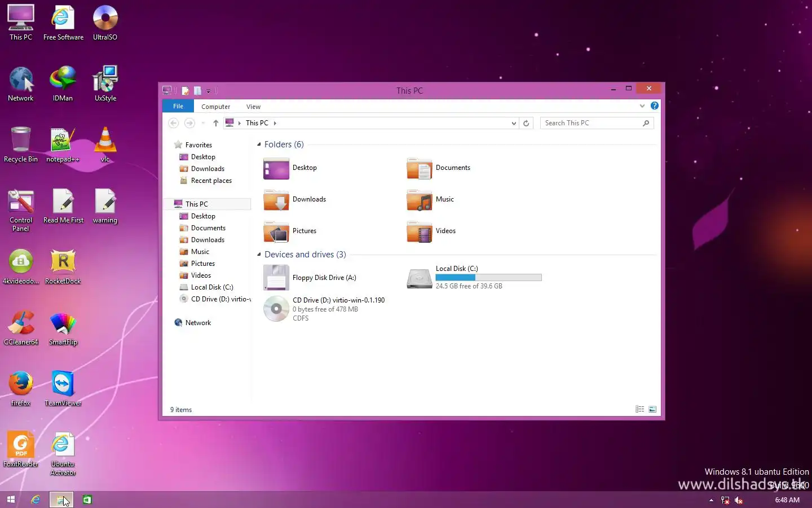
Task: Open the UltraISO desktop icon
Action: coord(105,23)
